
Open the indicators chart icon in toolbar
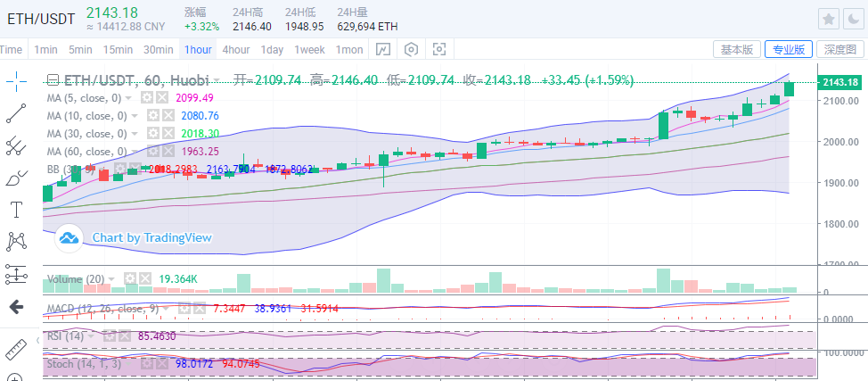[383, 49]
